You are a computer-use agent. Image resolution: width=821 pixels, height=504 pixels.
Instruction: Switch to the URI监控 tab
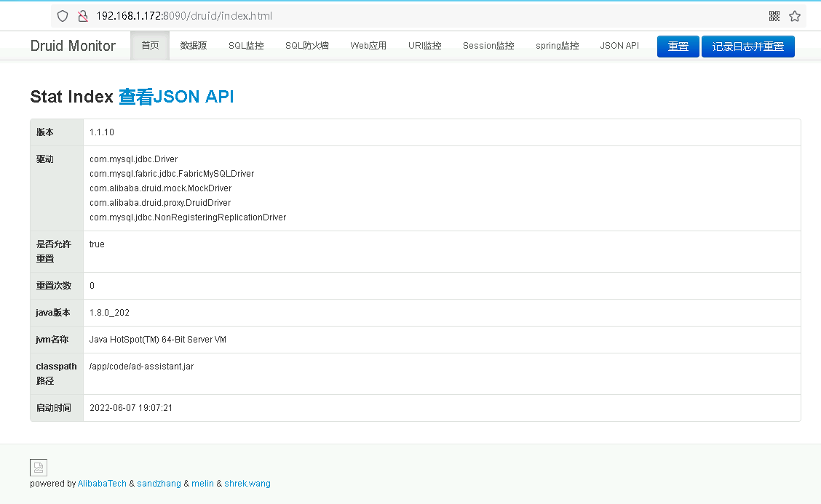click(424, 46)
